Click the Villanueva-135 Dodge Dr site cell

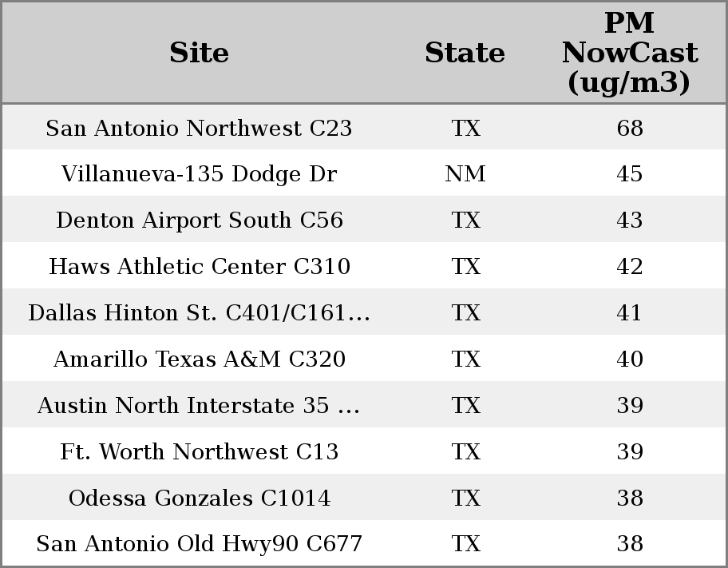coord(199,174)
